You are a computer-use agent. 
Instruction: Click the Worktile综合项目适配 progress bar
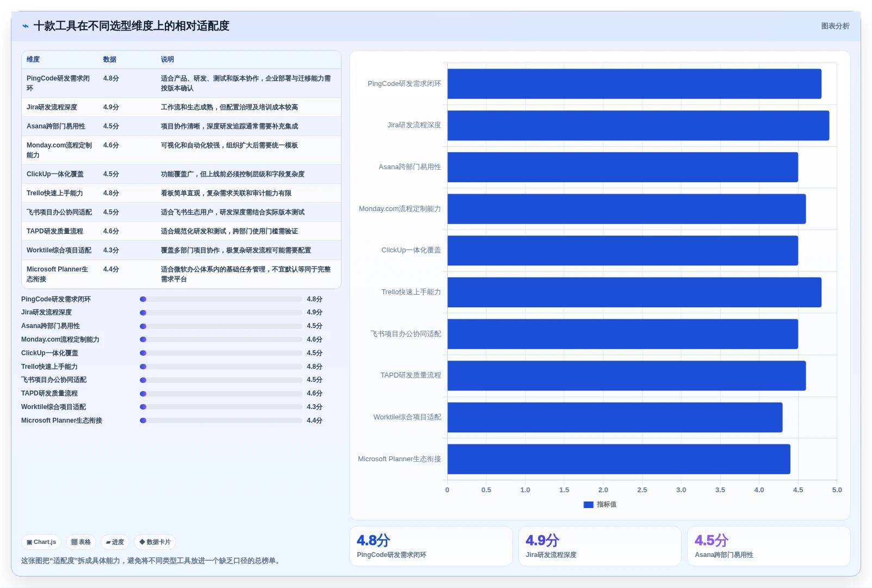(221, 407)
